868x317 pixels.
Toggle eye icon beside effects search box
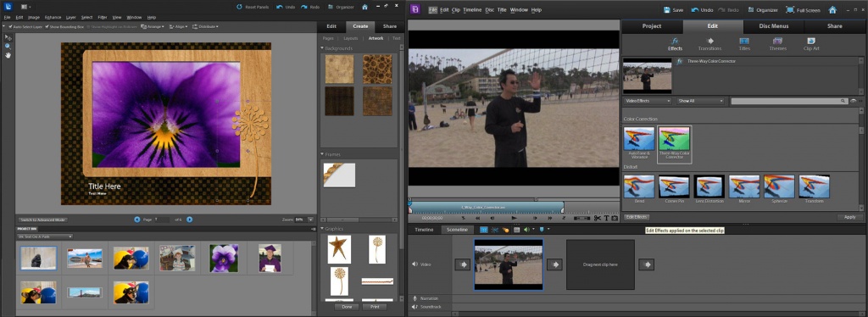853,101
